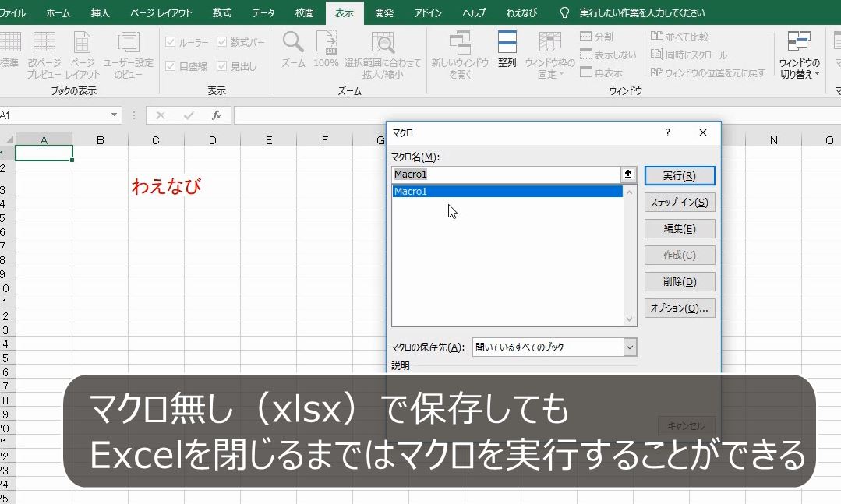This screenshot has height=504, width=841.
Task: Click Unhide window (再表示)
Action: point(601,72)
